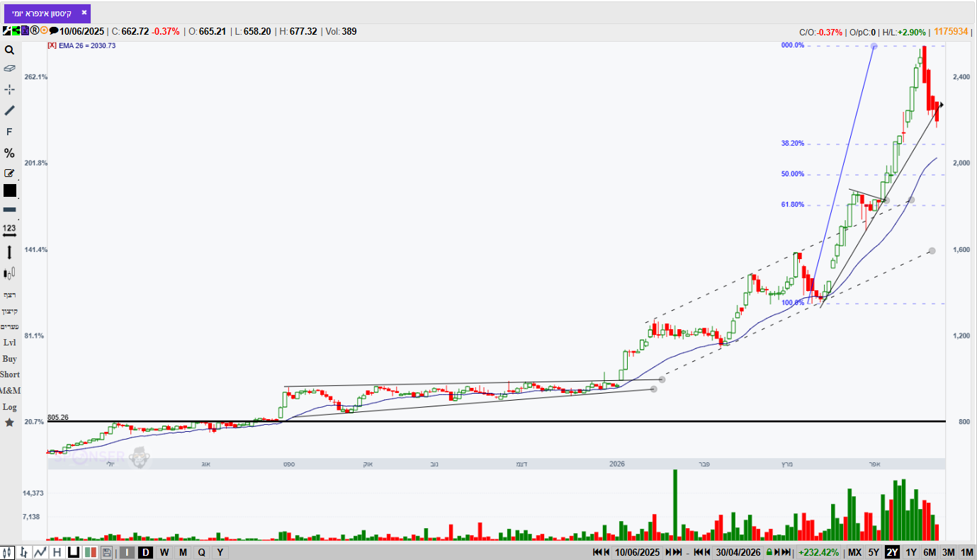Set chart range to 1Y
The width and height of the screenshot is (977, 560).
tap(911, 552)
